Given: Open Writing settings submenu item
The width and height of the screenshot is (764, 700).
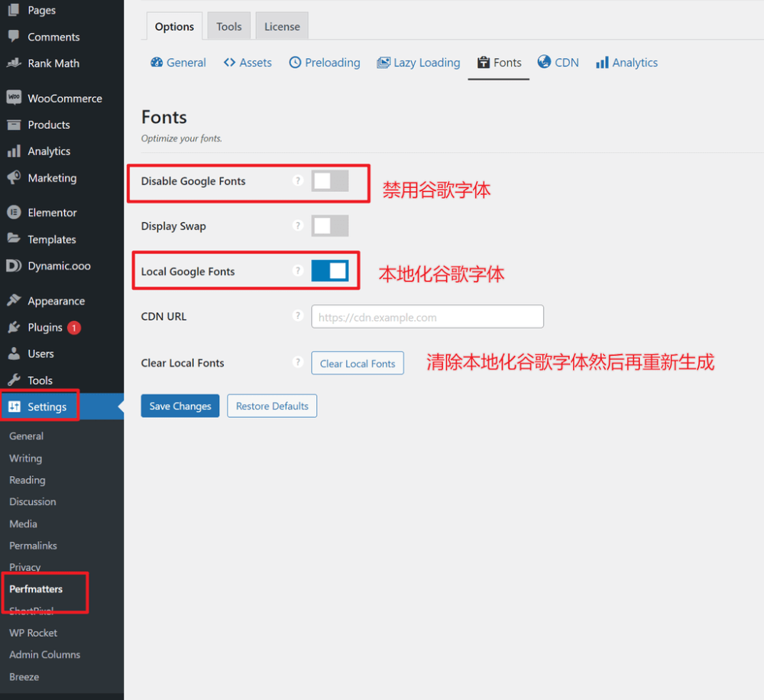Looking at the screenshot, I should (x=26, y=459).
